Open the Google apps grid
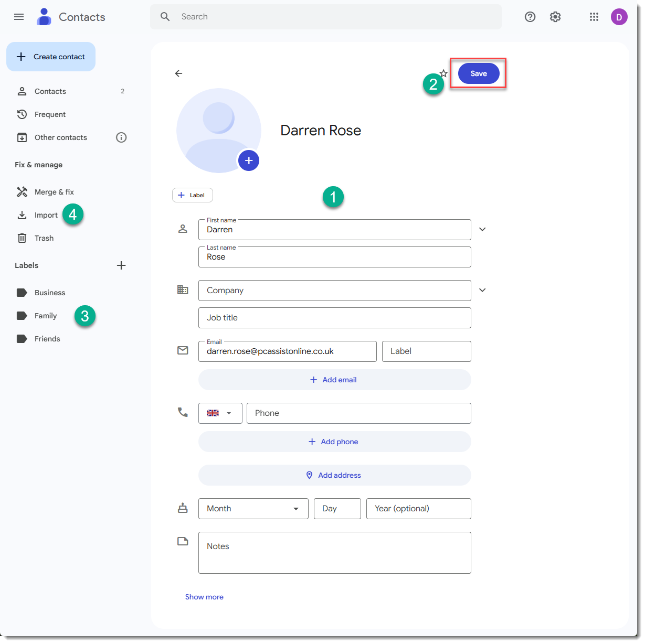The image size is (645, 644). point(594,17)
